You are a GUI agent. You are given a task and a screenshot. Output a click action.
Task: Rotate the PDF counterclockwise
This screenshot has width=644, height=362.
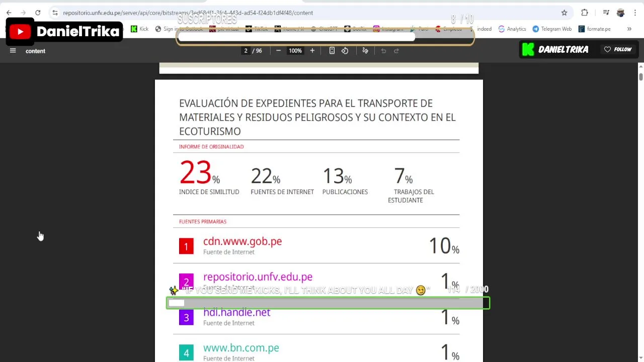pyautogui.click(x=345, y=51)
